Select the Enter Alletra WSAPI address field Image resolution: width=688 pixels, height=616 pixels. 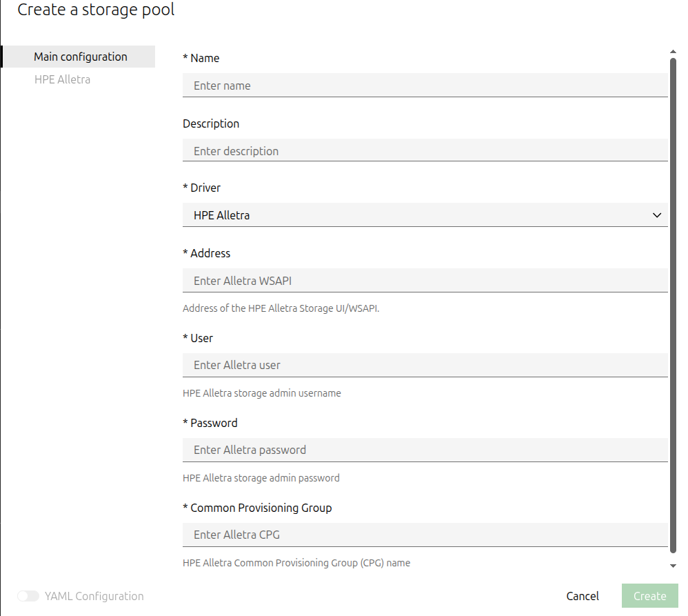425,281
